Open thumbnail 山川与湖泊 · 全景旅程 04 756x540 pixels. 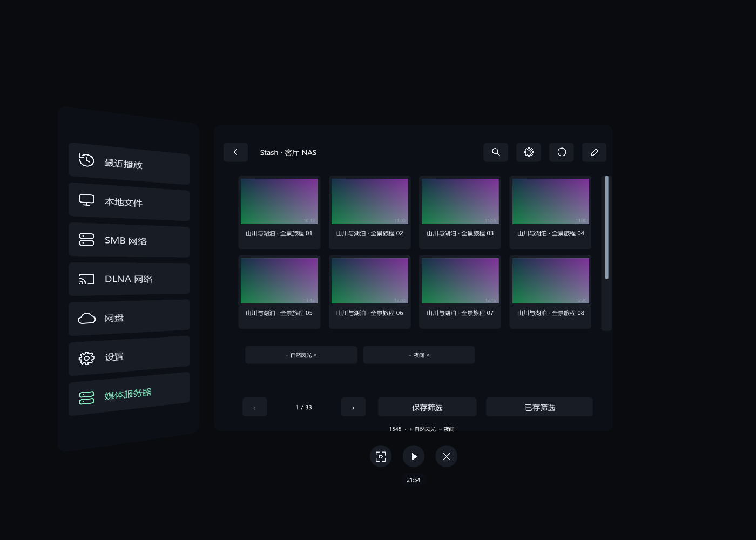click(551, 212)
